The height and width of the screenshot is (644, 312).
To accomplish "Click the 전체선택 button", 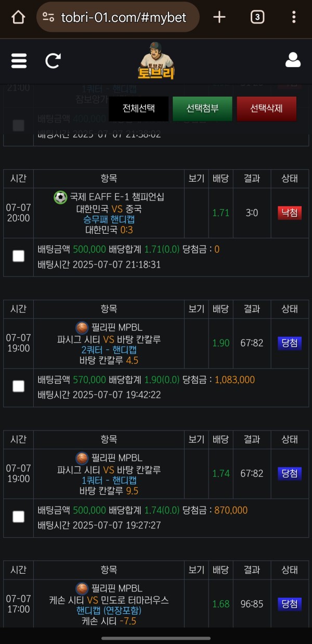I will tap(138, 109).
